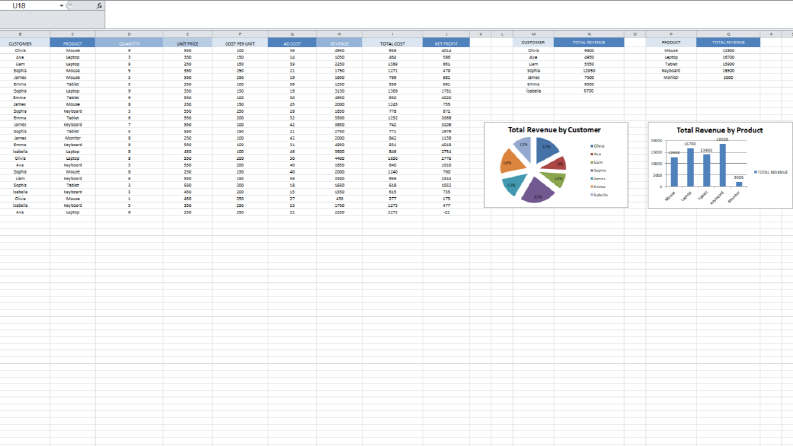Select the orange 16% pie slice
The width and height of the screenshot is (793, 446).
pyautogui.click(x=510, y=162)
